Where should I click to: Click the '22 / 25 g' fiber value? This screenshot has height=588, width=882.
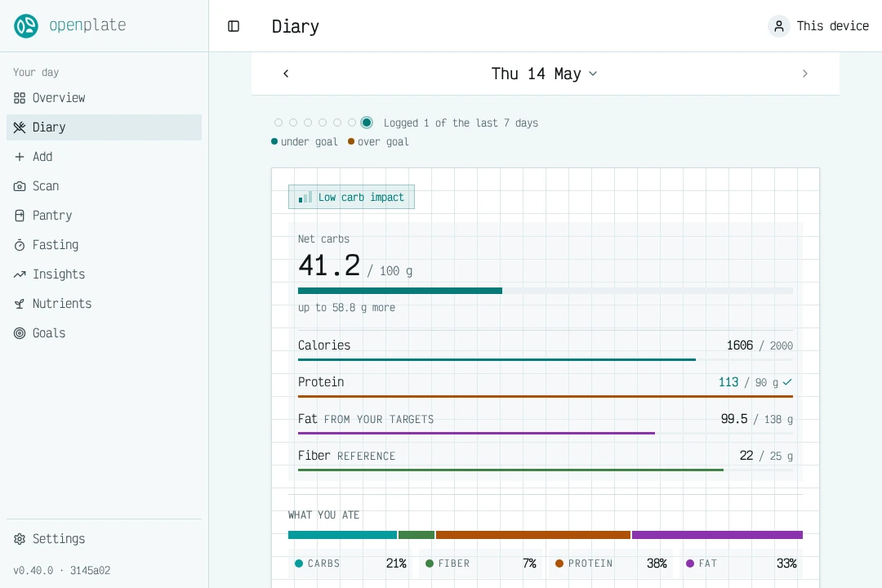[766, 456]
